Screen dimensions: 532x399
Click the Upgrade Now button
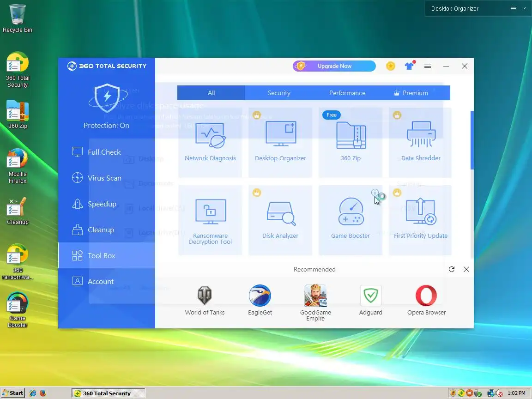(334, 66)
